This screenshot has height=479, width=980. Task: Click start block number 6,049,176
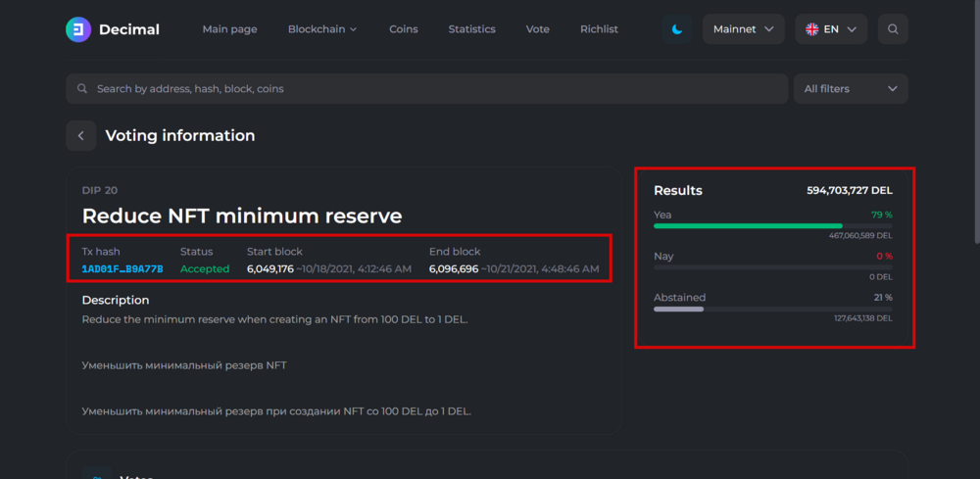270,269
